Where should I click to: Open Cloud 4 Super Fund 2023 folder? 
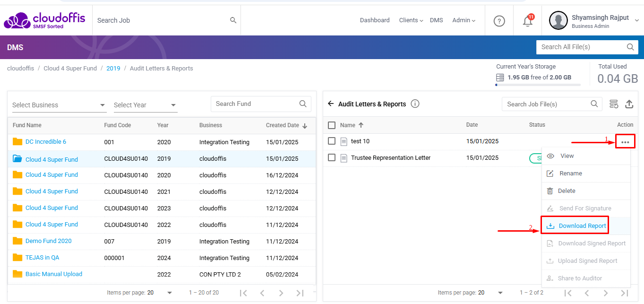[x=52, y=208]
